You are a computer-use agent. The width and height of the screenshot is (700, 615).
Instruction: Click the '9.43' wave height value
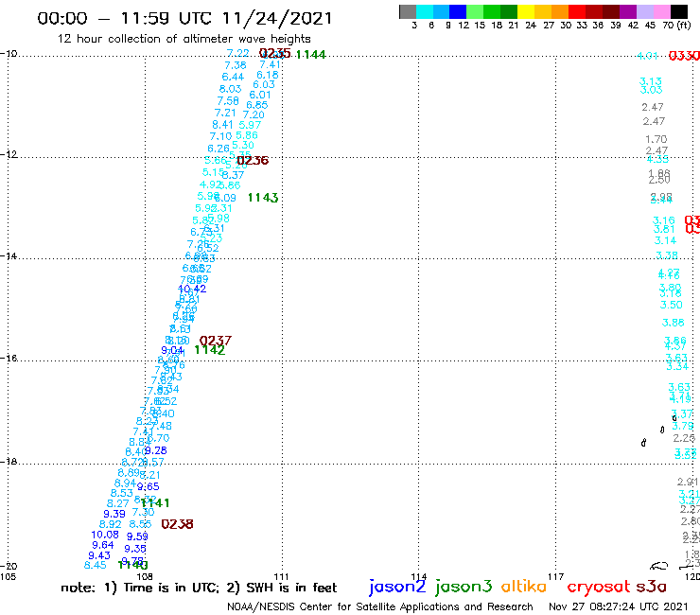pos(99,555)
